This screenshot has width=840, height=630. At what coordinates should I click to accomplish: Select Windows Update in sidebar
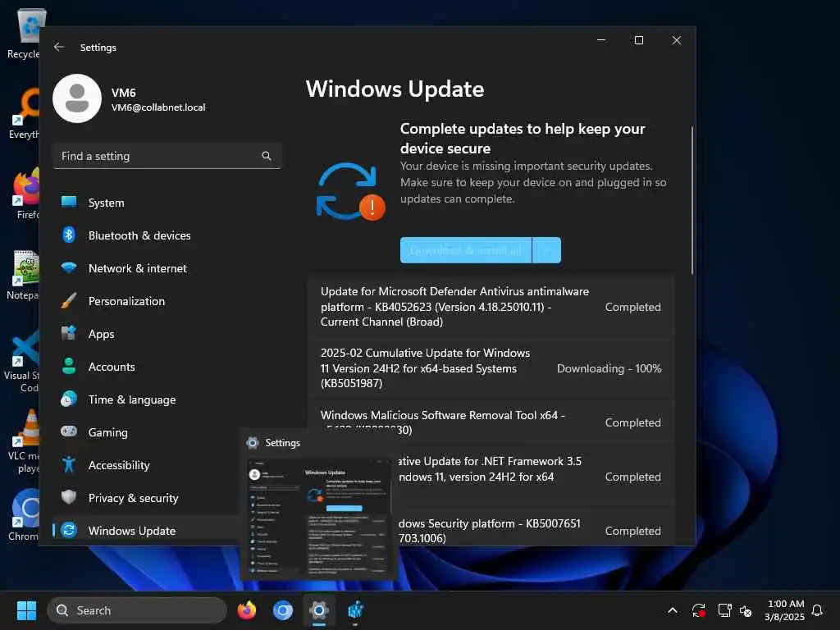(146, 531)
